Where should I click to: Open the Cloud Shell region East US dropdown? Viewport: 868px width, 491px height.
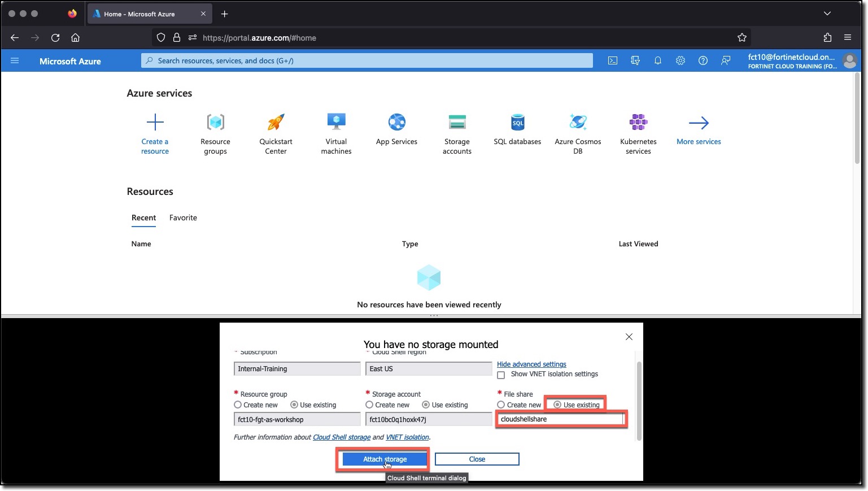coord(429,369)
